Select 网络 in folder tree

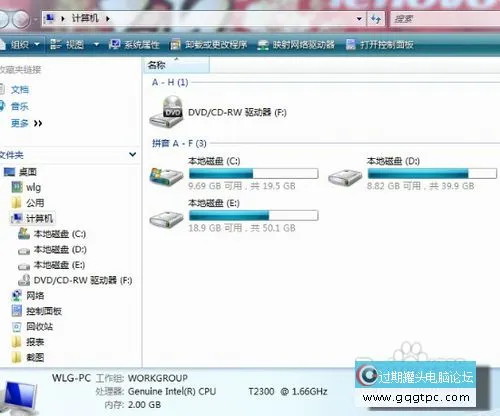(x=35, y=296)
